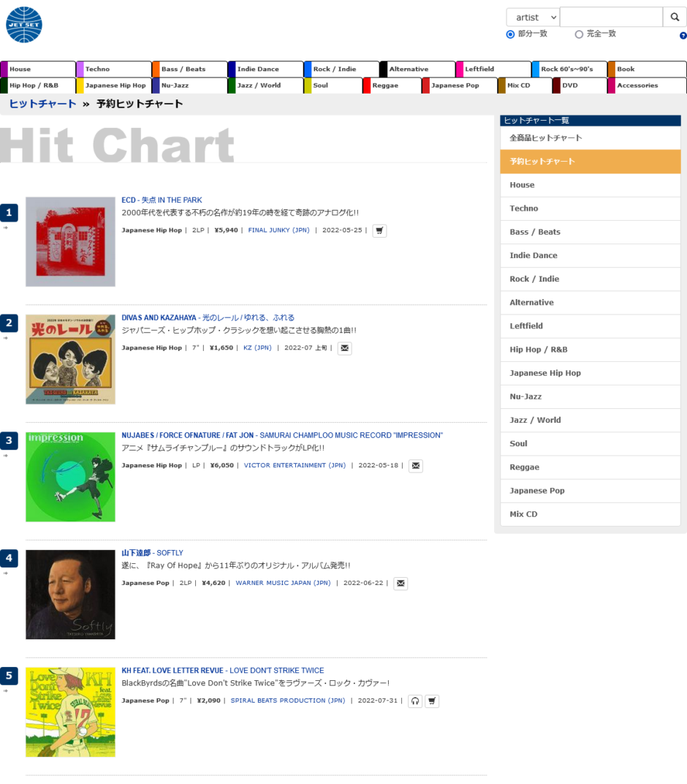Open the Accessories tab
The height and width of the screenshot is (784, 687).
[x=647, y=86]
